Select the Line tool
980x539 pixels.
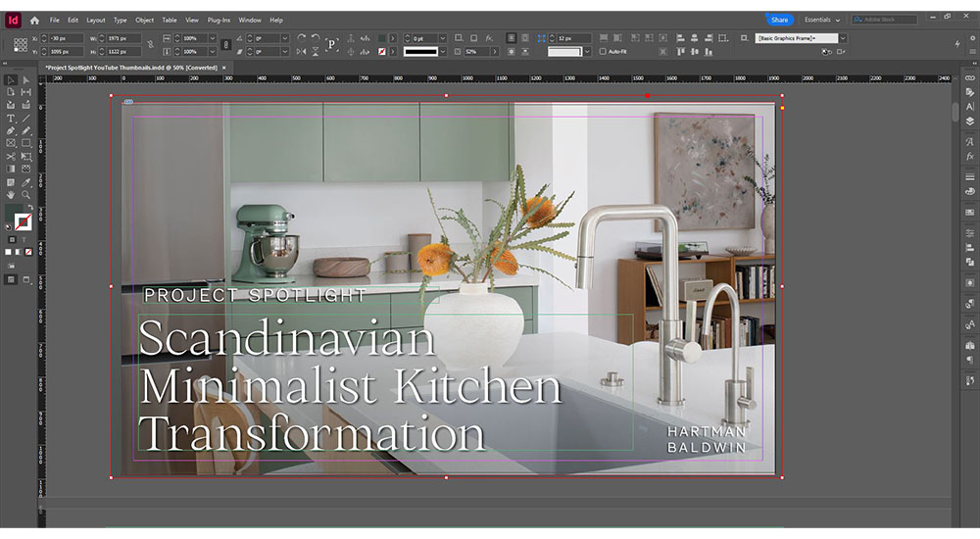pyautogui.click(x=26, y=118)
